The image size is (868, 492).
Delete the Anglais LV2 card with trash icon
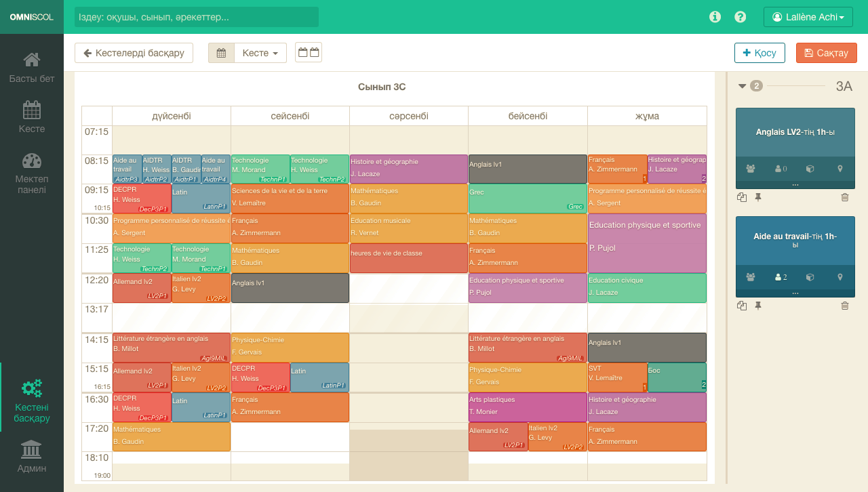coord(844,197)
